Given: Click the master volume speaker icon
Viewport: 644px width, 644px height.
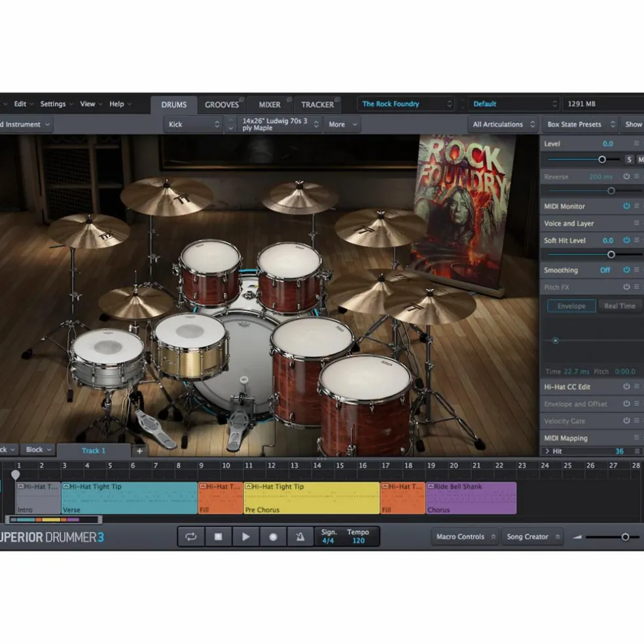Looking at the screenshot, I should [x=577, y=537].
